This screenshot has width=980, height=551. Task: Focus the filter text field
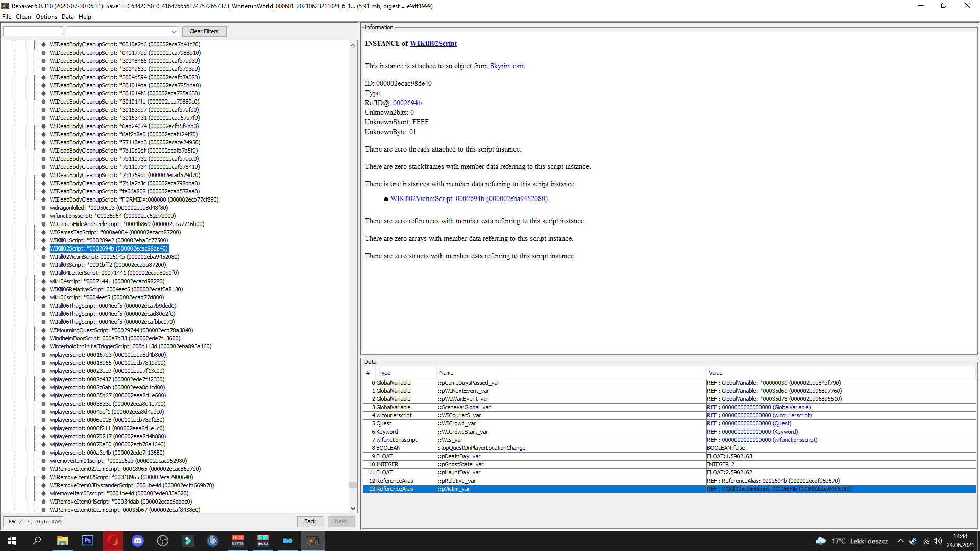click(x=33, y=31)
